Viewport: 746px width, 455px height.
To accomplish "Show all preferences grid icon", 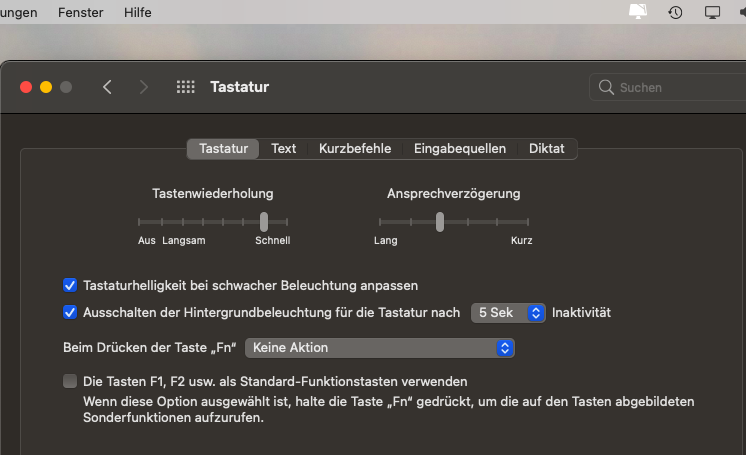I will click(185, 87).
